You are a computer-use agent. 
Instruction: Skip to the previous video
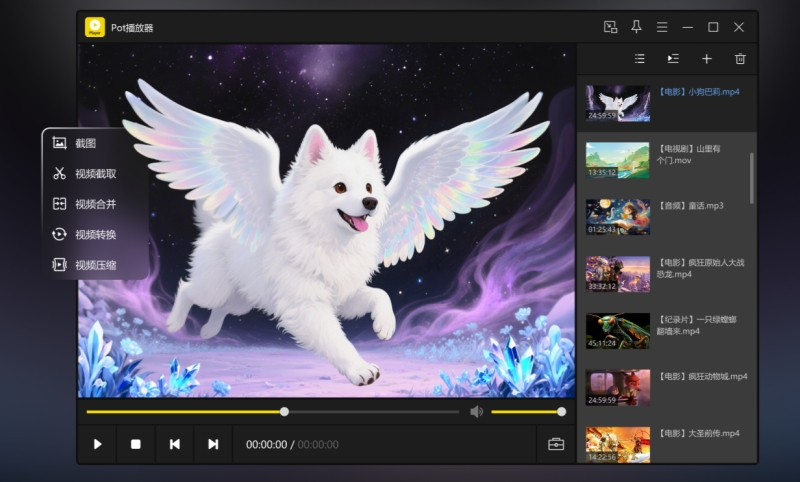(x=175, y=444)
